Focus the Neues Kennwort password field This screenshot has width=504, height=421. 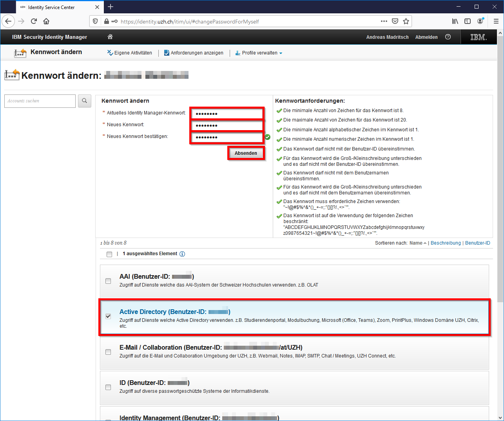coord(227,125)
